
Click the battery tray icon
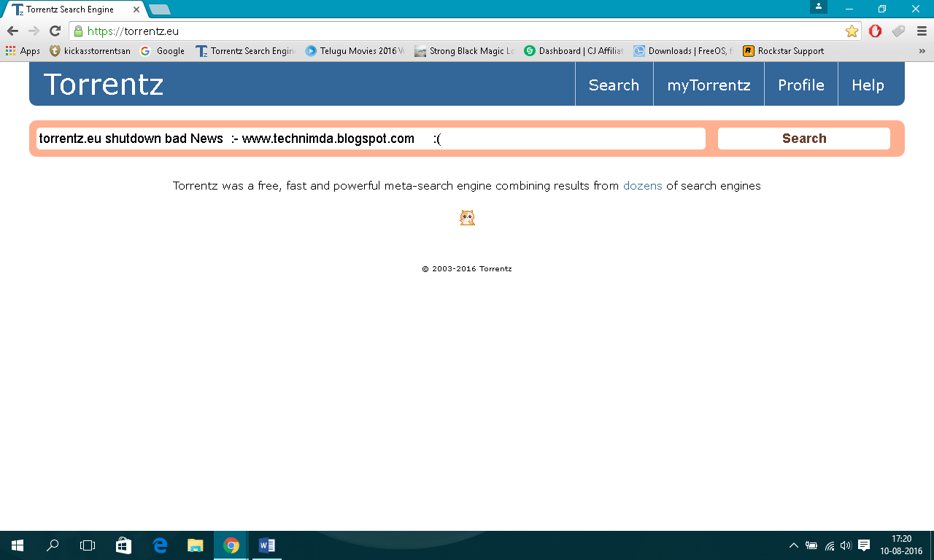(811, 545)
